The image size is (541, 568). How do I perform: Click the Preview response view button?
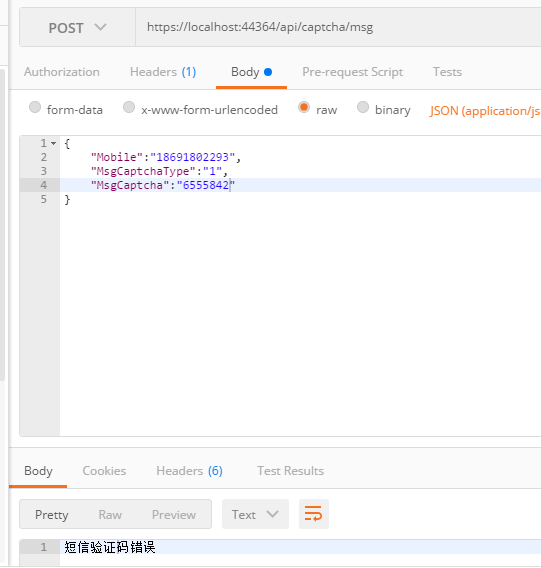(174, 514)
